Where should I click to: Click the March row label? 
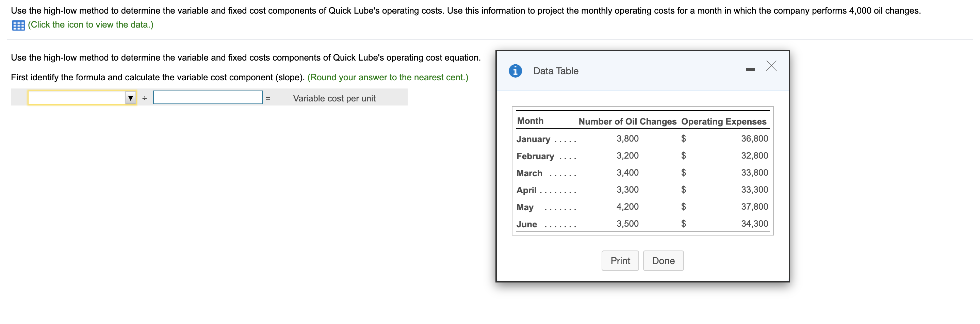(x=529, y=174)
